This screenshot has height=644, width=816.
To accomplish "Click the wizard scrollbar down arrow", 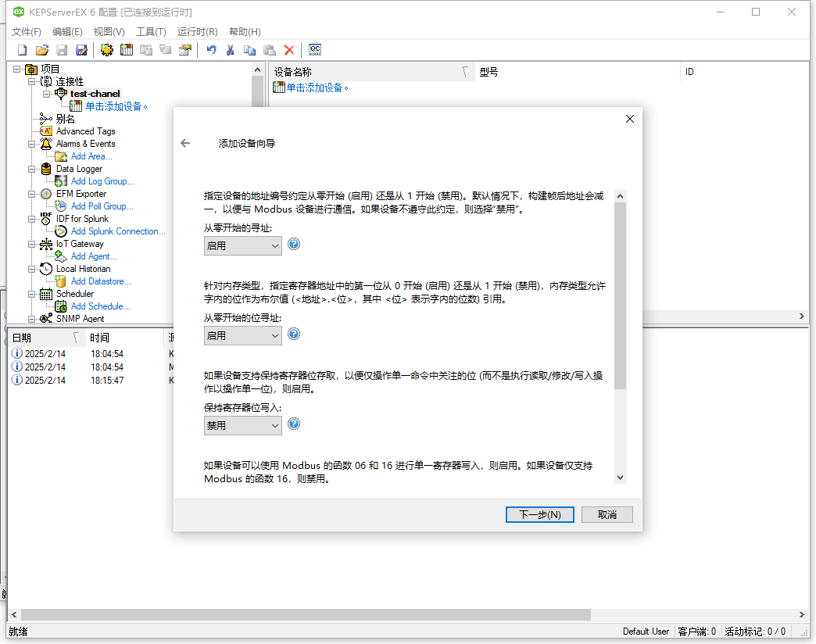I will (620, 477).
